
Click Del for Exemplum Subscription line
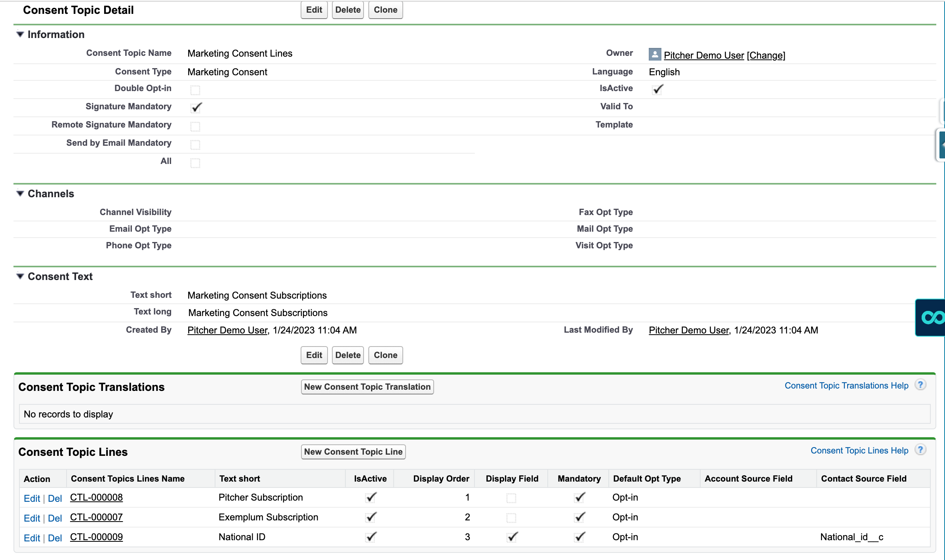(x=55, y=518)
